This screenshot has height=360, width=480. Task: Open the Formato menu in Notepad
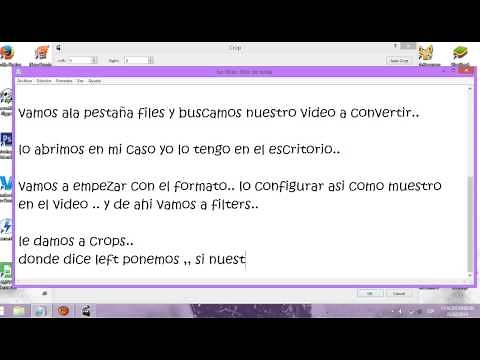click(x=64, y=81)
